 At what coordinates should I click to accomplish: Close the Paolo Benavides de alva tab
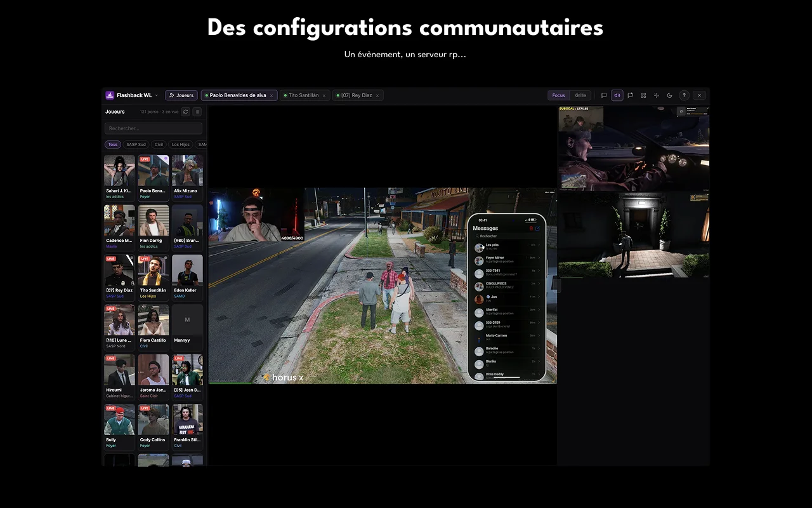pyautogui.click(x=272, y=96)
